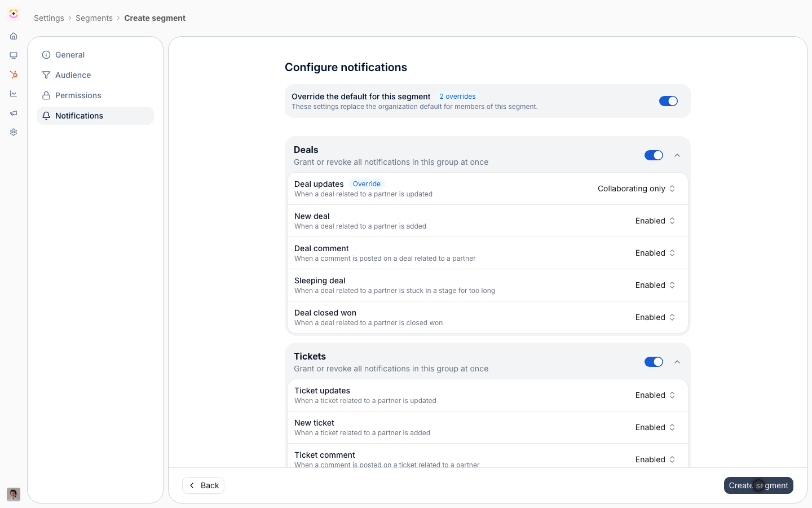This screenshot has height=508, width=812.
Task: Open Deal comment Enabled dropdown
Action: tap(655, 253)
